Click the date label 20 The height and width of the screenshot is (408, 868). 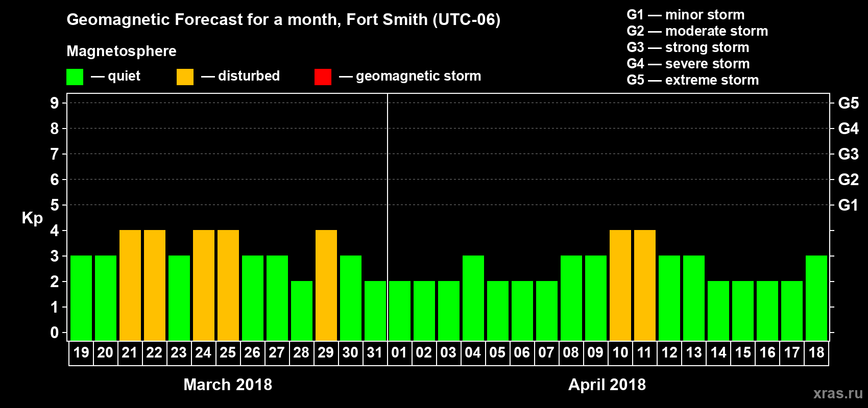pos(105,352)
